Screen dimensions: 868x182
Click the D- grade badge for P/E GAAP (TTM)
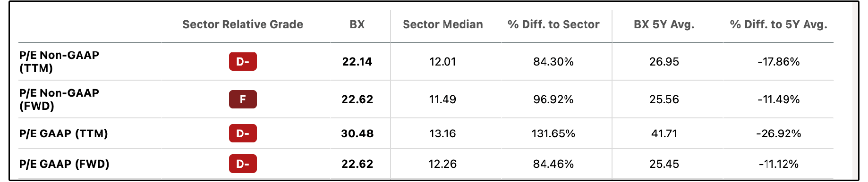point(243,133)
